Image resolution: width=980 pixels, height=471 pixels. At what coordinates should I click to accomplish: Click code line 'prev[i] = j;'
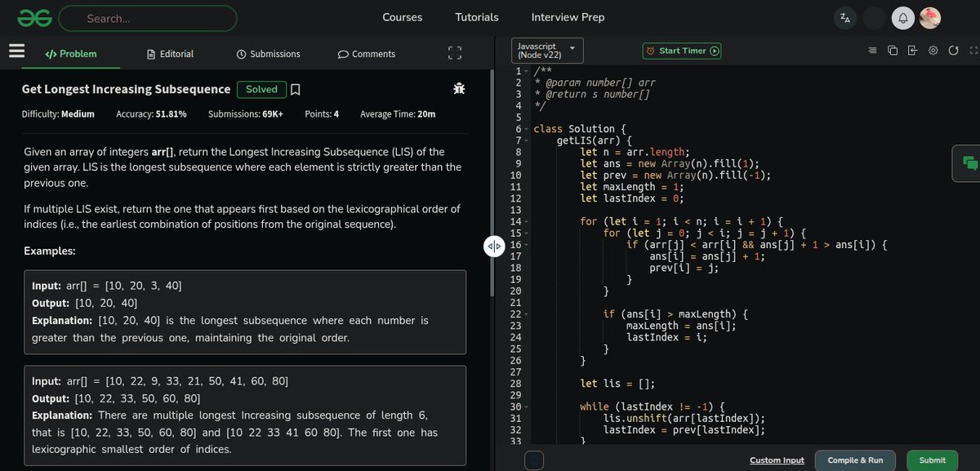[x=684, y=268]
